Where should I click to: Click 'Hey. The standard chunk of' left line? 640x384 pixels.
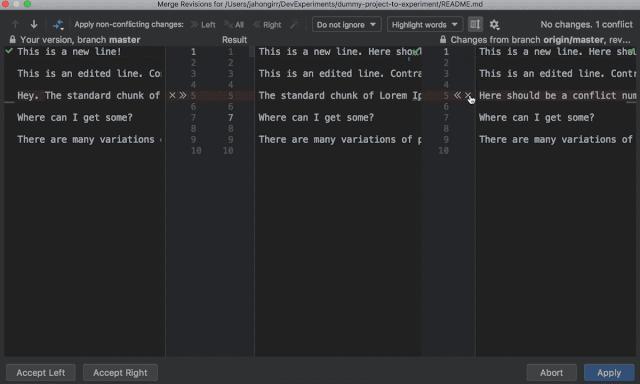click(89, 95)
